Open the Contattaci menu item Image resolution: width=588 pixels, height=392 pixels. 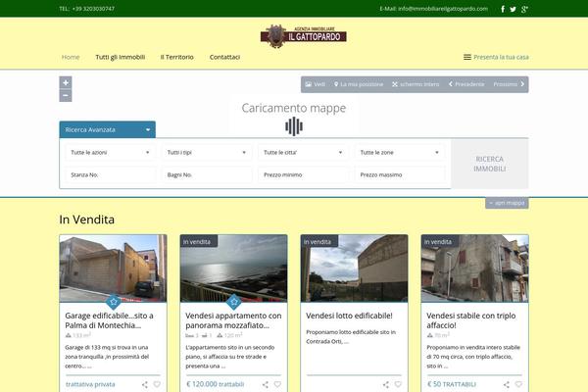pyautogui.click(x=224, y=57)
